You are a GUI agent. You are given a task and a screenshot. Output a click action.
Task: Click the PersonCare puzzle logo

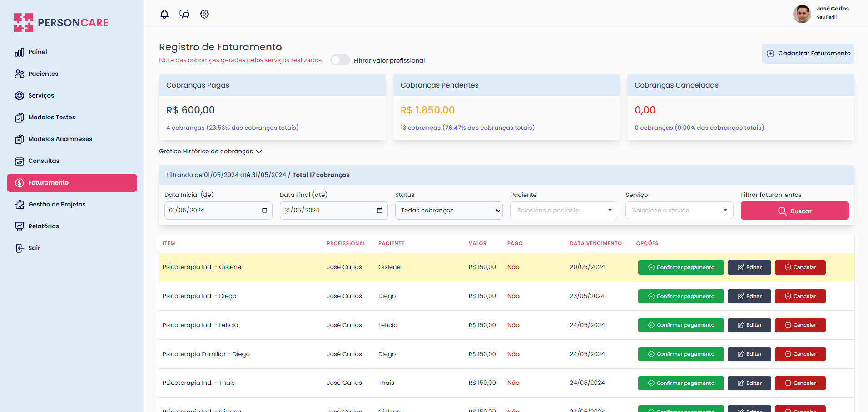tap(24, 23)
